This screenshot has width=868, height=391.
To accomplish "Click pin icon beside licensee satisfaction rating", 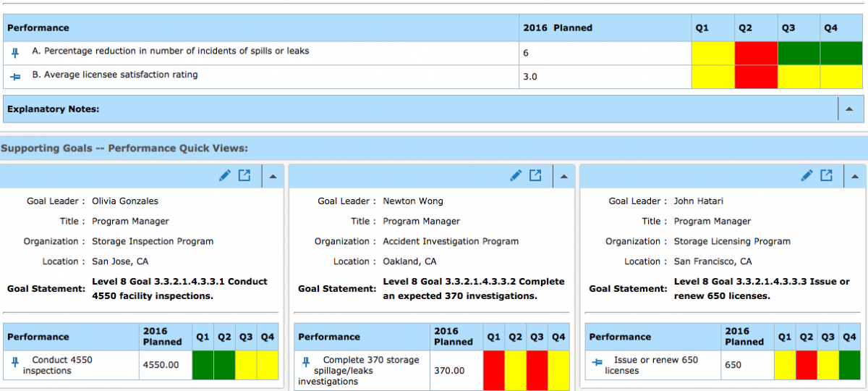I will 15,76.
